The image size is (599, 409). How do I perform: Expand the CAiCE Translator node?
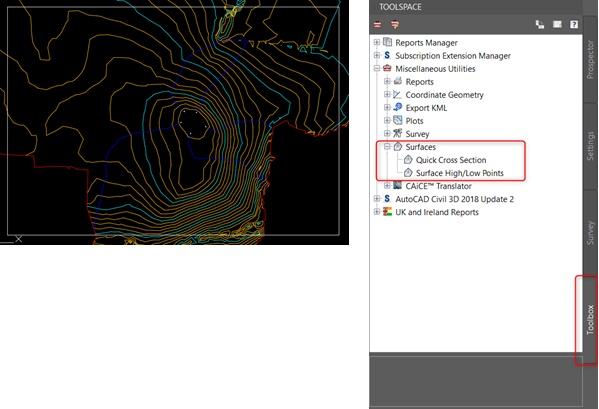(x=387, y=186)
